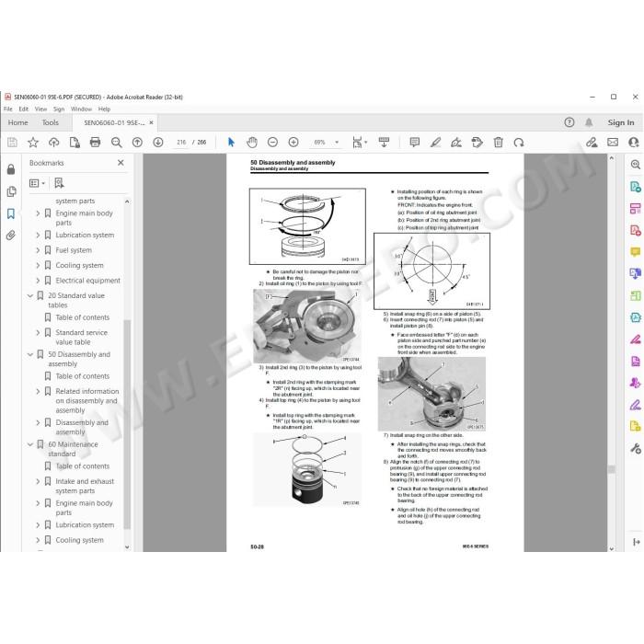Open the Help menu
The width and height of the screenshot is (644, 644).
[104, 109]
